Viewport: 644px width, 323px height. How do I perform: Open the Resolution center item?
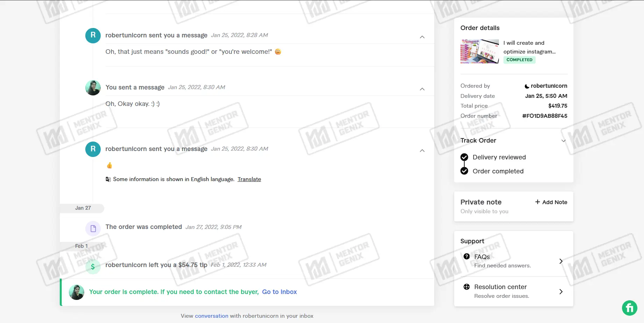(x=514, y=291)
